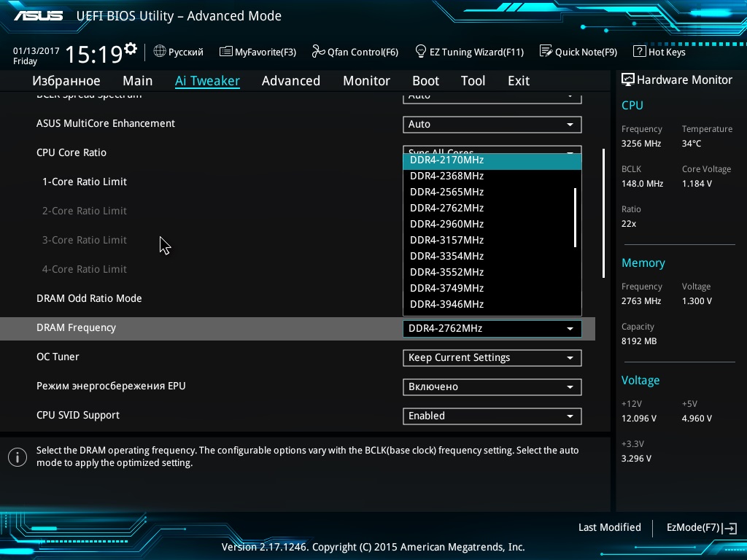Switch to EzMode(F7)

(701, 528)
